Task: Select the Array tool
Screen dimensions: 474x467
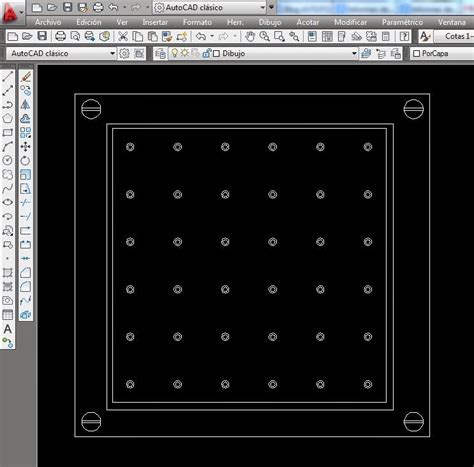Action: (x=25, y=132)
